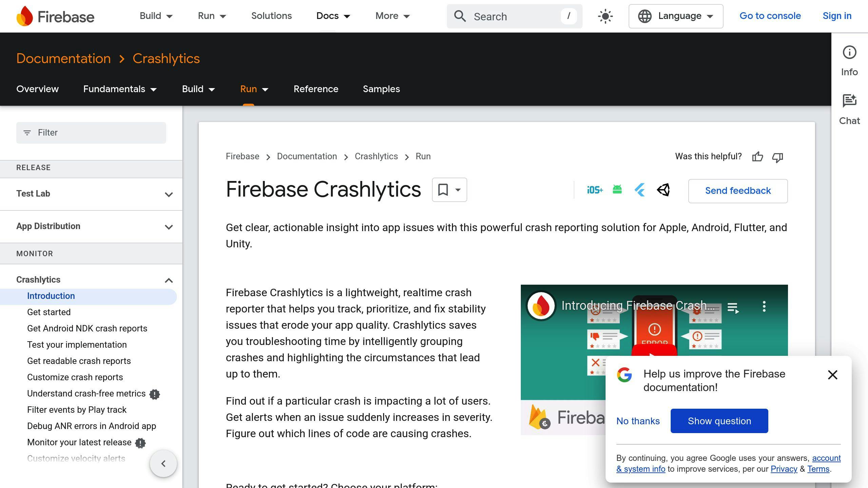
Task: Open the Chat panel icon
Action: (849, 101)
